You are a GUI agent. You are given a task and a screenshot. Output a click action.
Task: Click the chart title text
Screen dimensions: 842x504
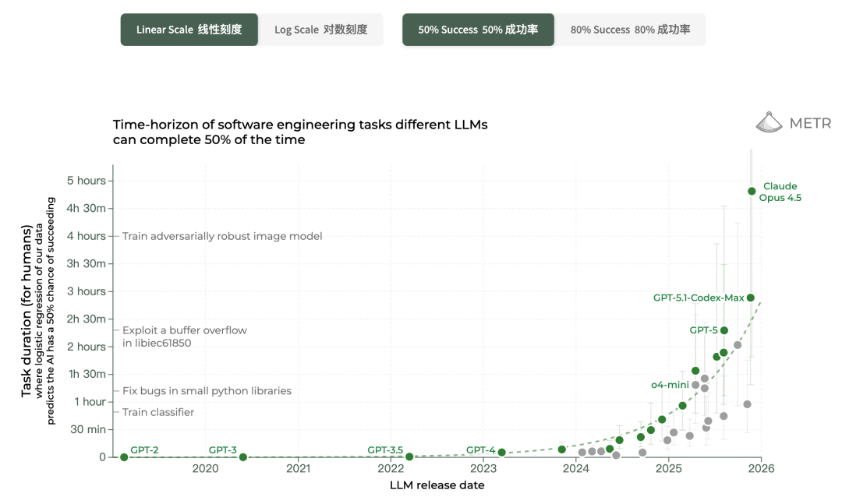tap(300, 132)
